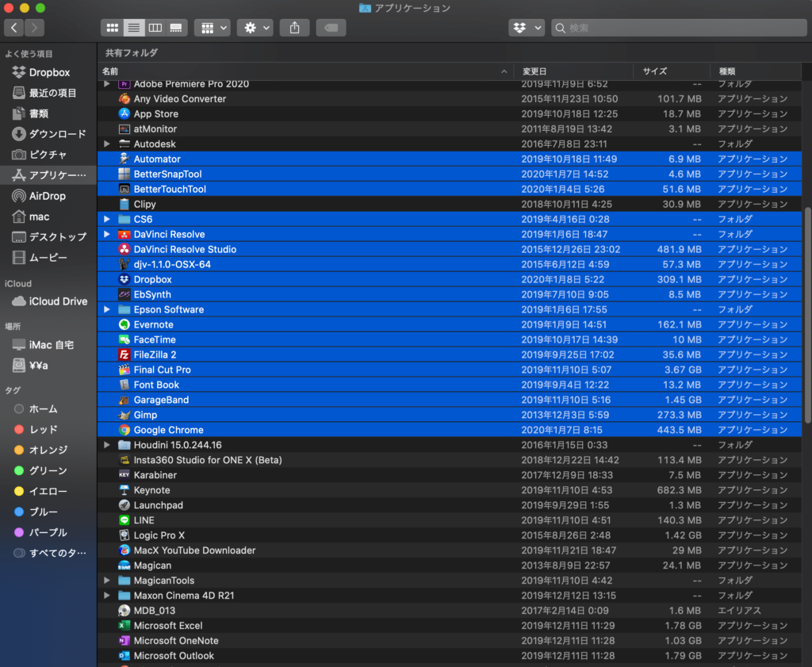Expand the CS6 folder
Image resolution: width=812 pixels, height=667 pixels.
point(107,219)
